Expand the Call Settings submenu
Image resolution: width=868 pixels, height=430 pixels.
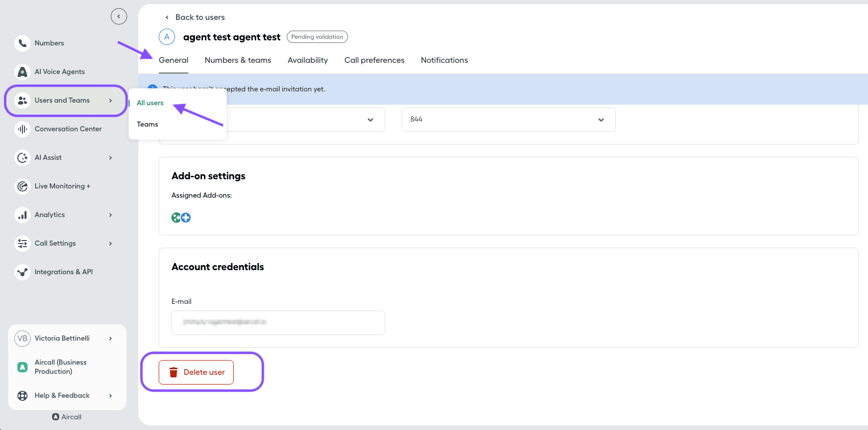coord(110,244)
